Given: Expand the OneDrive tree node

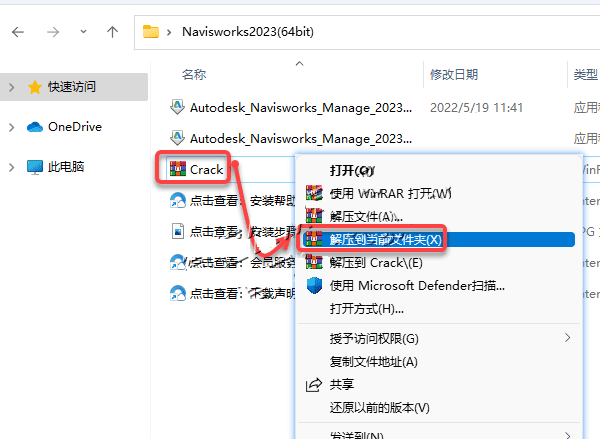Looking at the screenshot, I should (x=11, y=127).
